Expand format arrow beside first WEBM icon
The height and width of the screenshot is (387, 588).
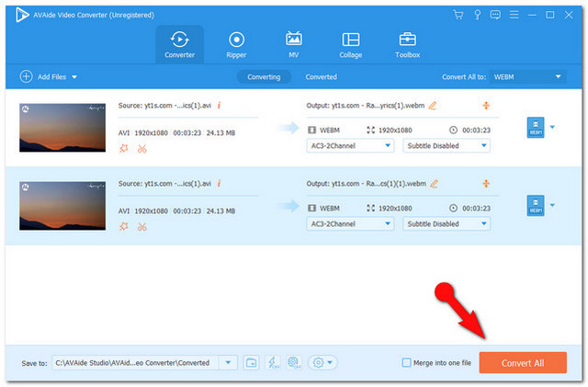[552, 127]
